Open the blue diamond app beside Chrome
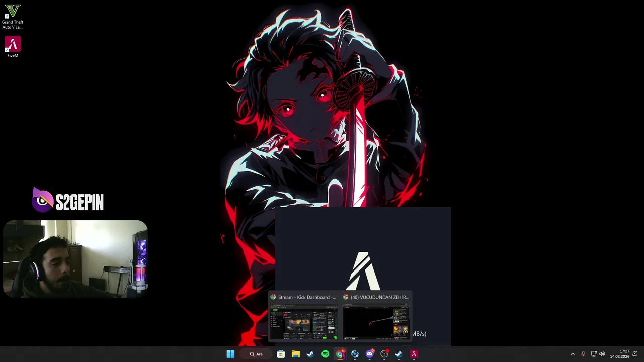The height and width of the screenshot is (362, 644). point(355,354)
